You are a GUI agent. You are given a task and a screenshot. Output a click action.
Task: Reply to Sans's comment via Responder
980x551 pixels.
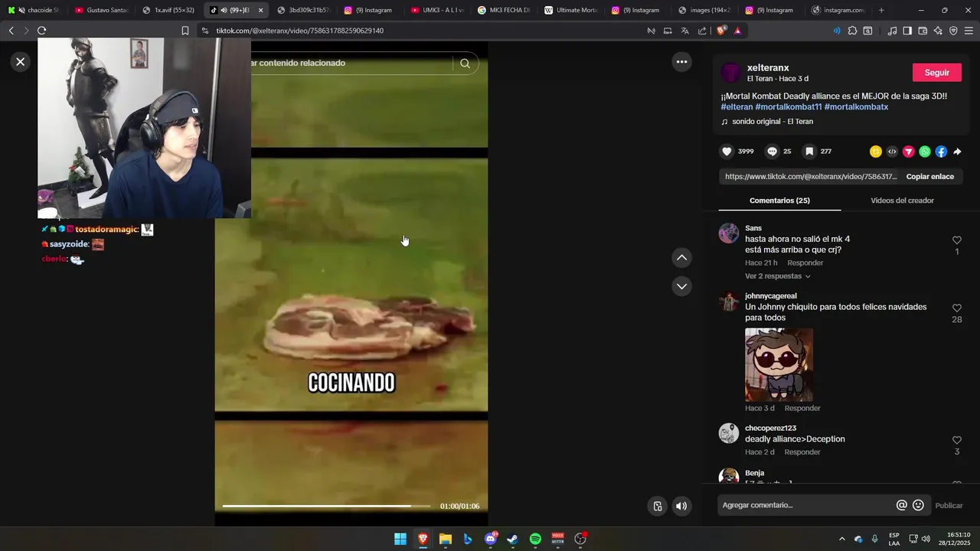805,263
